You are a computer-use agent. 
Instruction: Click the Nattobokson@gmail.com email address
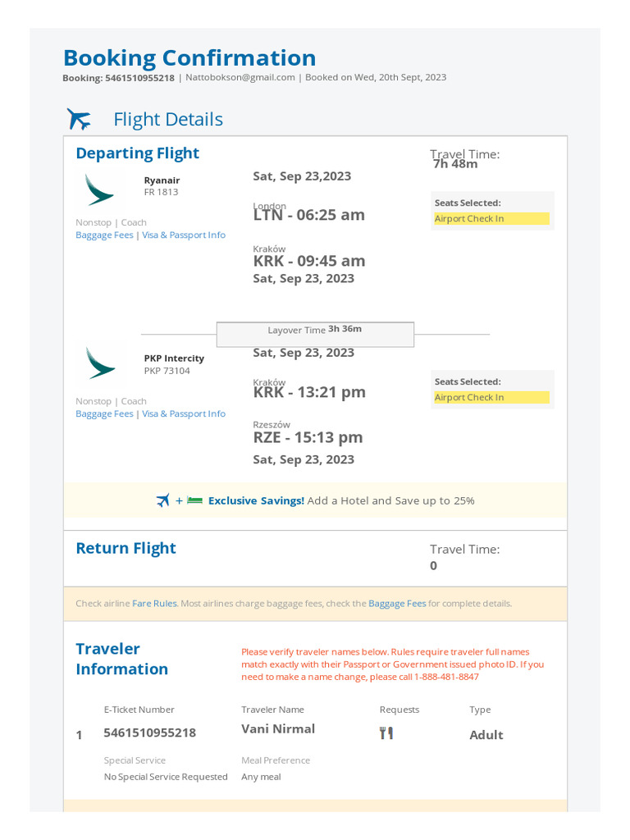pyautogui.click(x=240, y=78)
